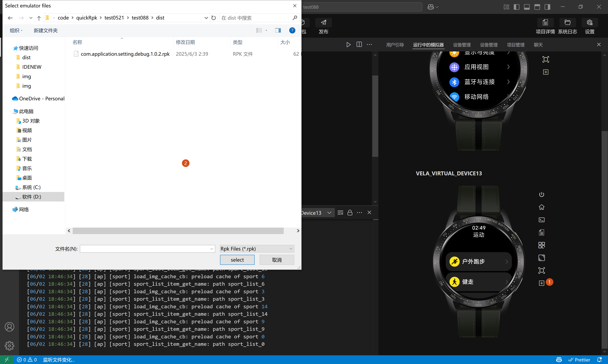Image resolution: width=608 pixels, height=364 pixels.
Task: Switch to 运行中的模拟器 tab
Action: pos(428,45)
